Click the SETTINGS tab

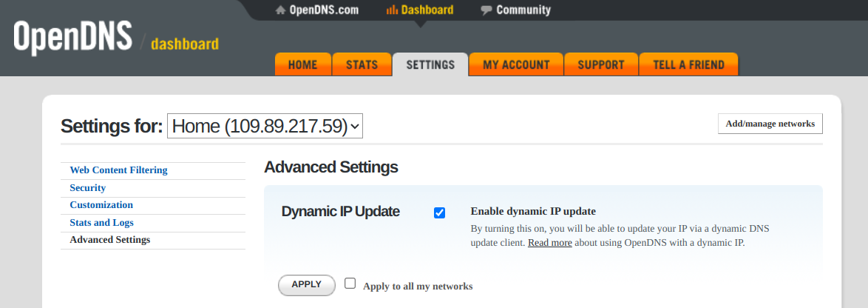pyautogui.click(x=430, y=64)
